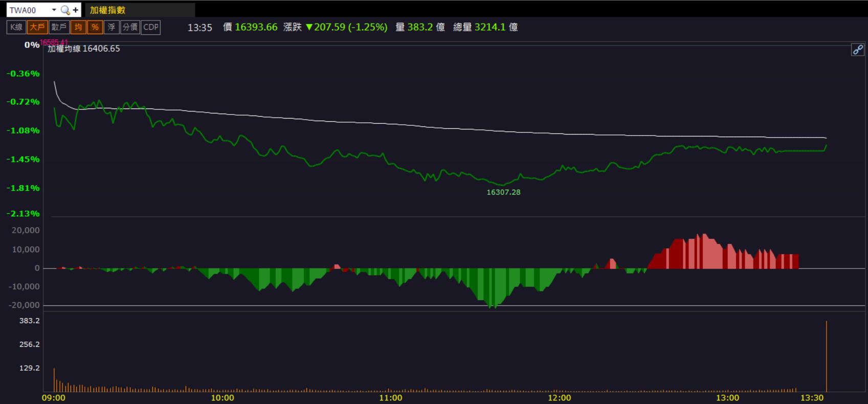Click into the TWA00 symbol input field
868x404 pixels.
[x=29, y=10]
